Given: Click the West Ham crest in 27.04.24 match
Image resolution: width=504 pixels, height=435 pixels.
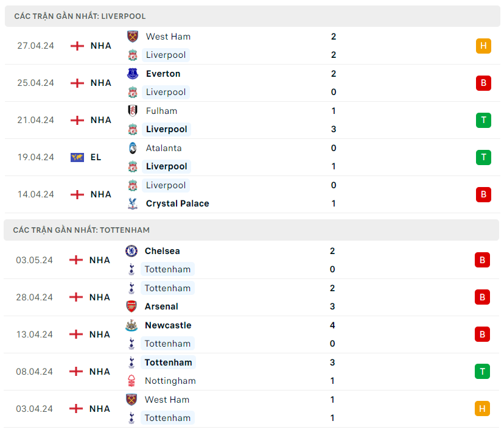Looking at the screenshot, I should pyautogui.click(x=132, y=37).
